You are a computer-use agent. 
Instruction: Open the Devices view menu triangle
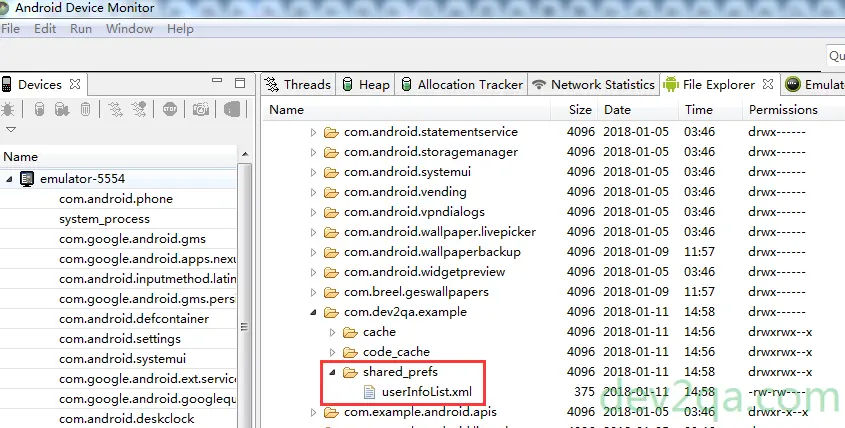coord(10,129)
